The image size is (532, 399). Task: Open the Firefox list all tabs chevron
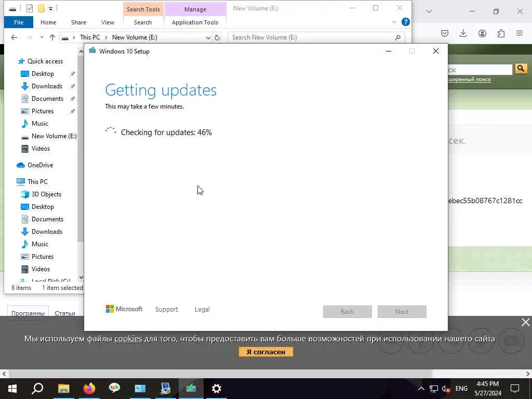[x=429, y=11]
